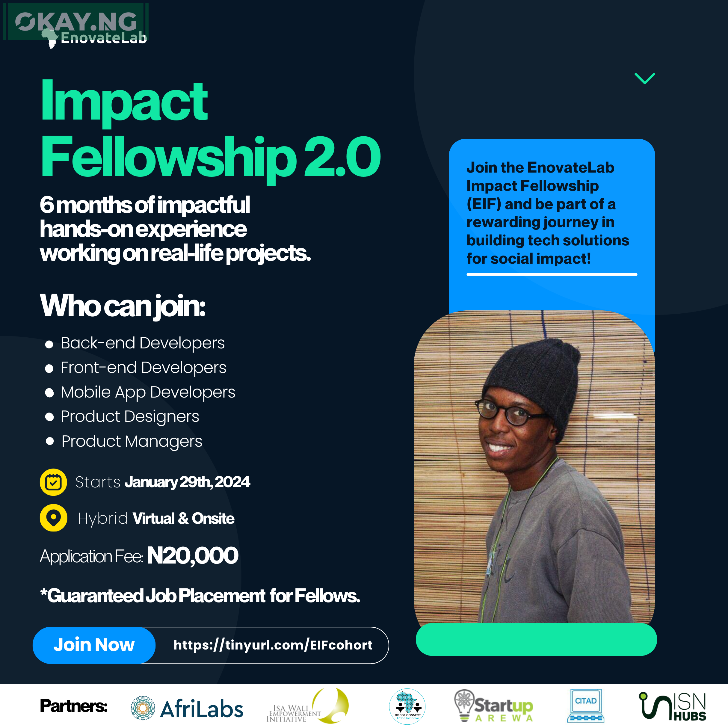Viewport: 728px width, 728px height.
Task: Click the yellow calendar icon
Action: coord(53,482)
